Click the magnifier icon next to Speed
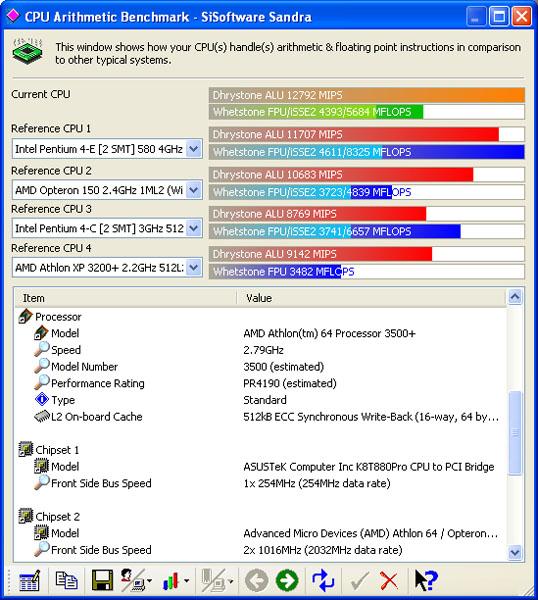 41,349
